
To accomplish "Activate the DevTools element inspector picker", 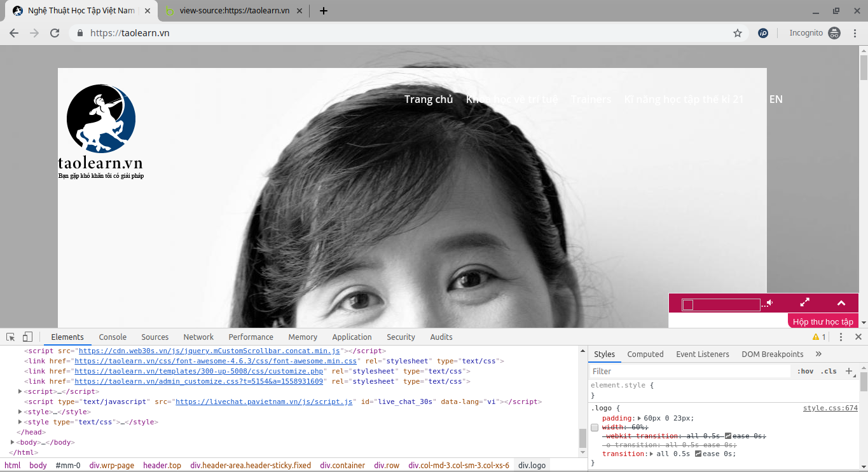I will pos(11,337).
